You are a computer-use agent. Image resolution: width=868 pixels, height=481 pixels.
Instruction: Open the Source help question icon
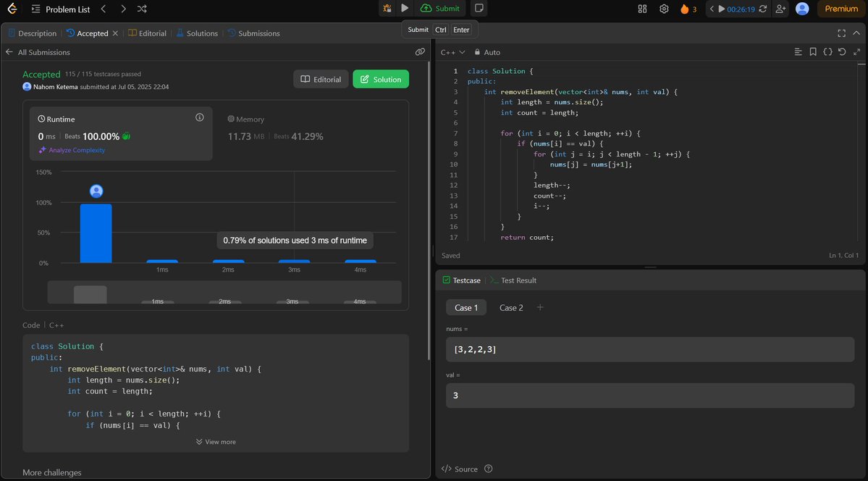point(488,469)
